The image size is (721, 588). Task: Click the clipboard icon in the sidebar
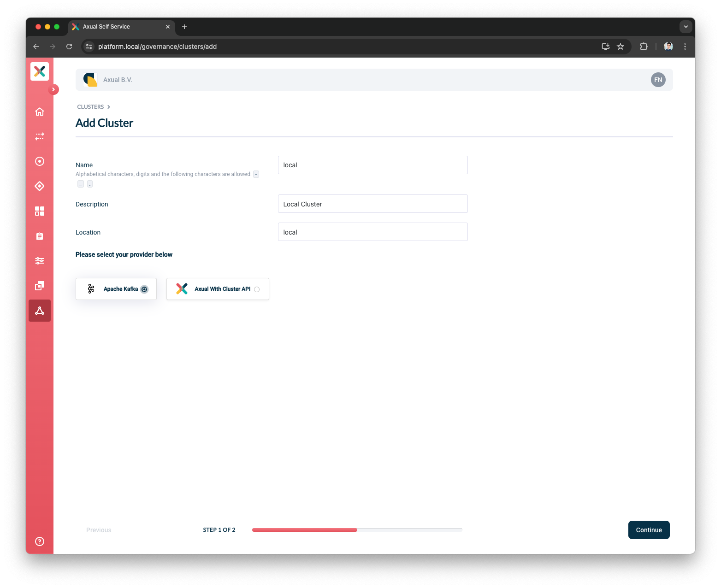pos(40,236)
